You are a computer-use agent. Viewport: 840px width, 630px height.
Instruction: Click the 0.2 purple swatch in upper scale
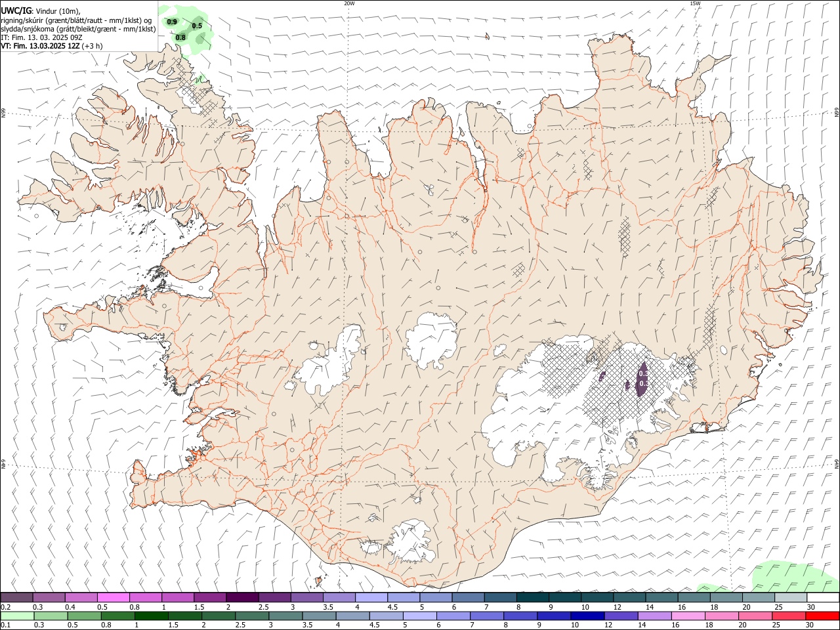pos(16,597)
